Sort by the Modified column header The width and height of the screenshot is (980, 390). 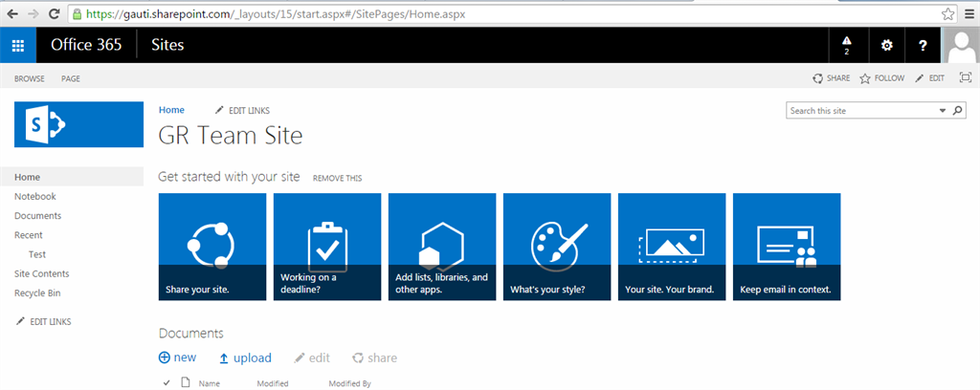273,383
